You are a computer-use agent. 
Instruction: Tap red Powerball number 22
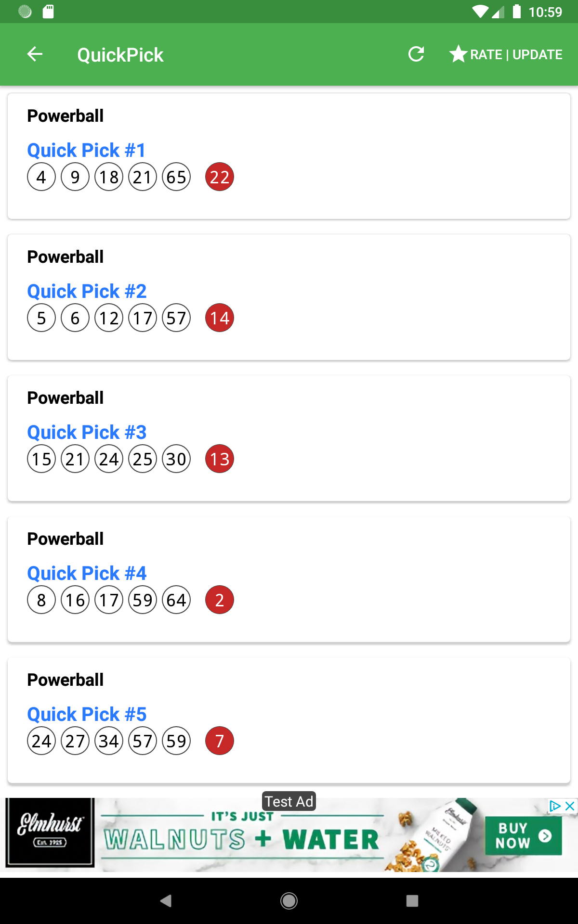click(x=220, y=177)
